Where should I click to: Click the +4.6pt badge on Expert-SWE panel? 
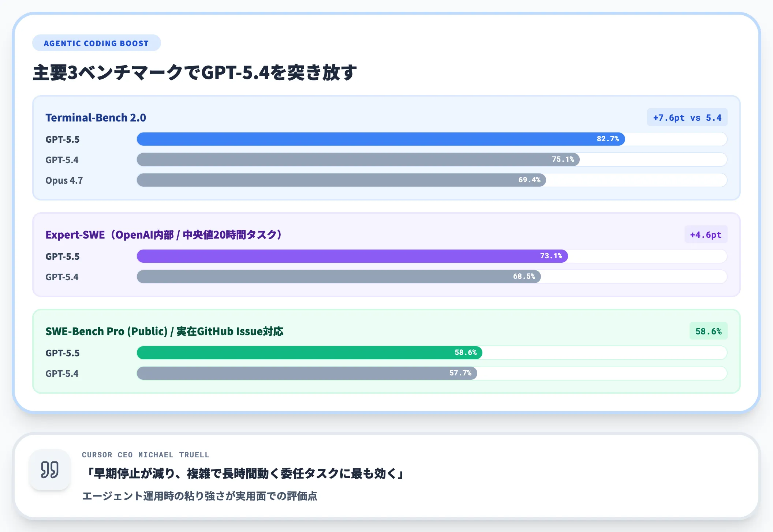[x=706, y=235]
